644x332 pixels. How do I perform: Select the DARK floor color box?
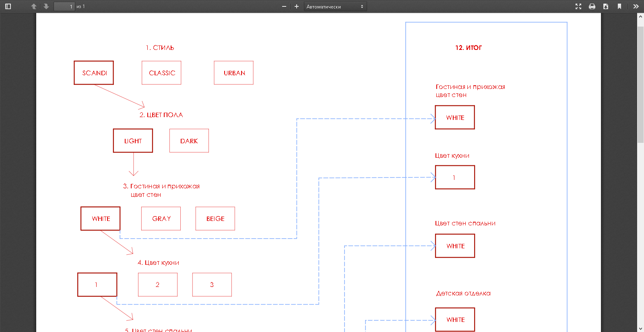click(x=189, y=141)
